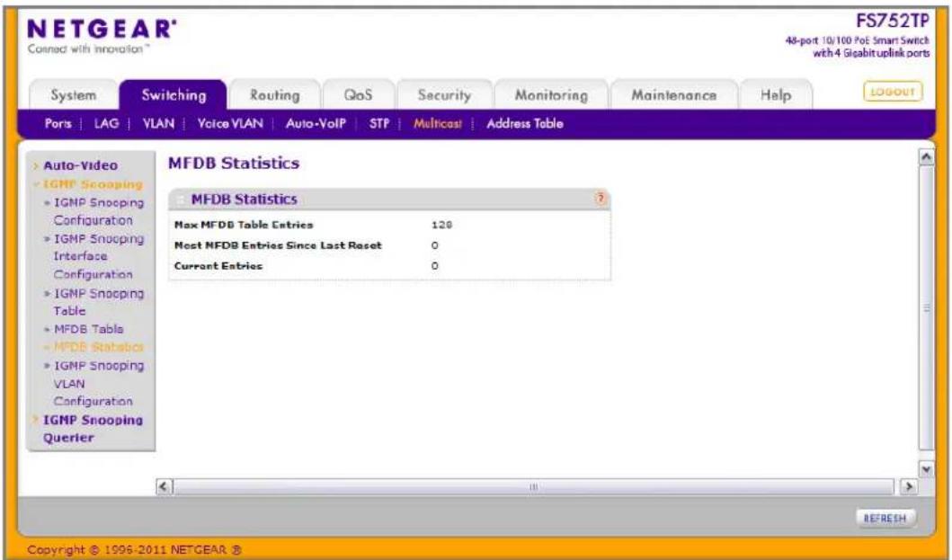Open the VLAN submenu item
Viewport: 952px width, 560px height.
coord(158,123)
